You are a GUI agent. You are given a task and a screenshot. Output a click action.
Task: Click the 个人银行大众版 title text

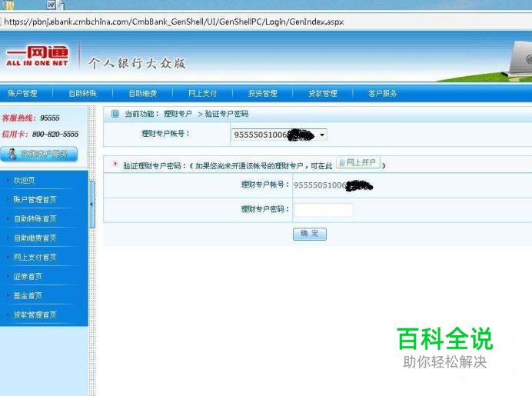pyautogui.click(x=137, y=63)
